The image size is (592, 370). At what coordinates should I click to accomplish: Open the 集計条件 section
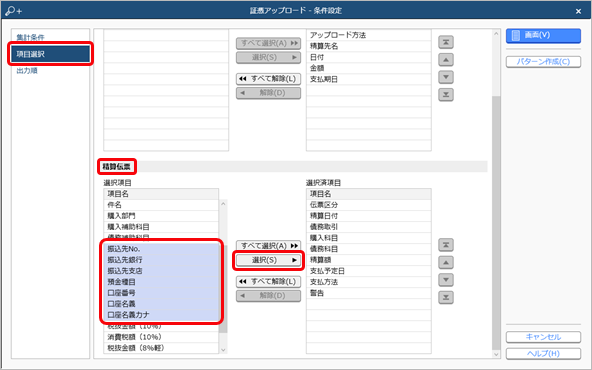pos(30,37)
